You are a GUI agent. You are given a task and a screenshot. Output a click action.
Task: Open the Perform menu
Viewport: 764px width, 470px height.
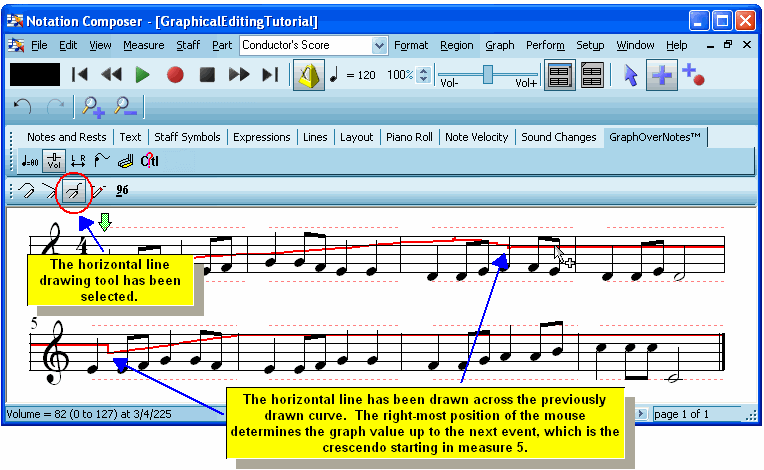coord(545,46)
